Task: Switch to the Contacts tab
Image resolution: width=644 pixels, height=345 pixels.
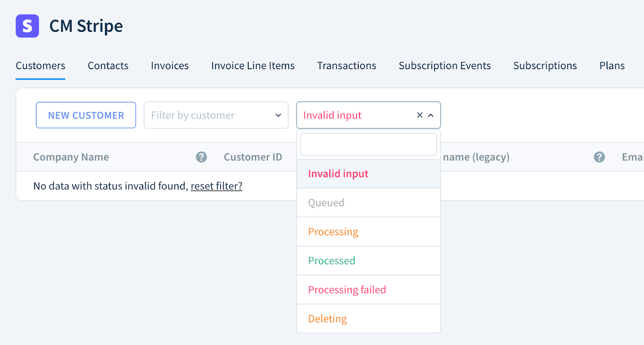Action: click(x=108, y=66)
